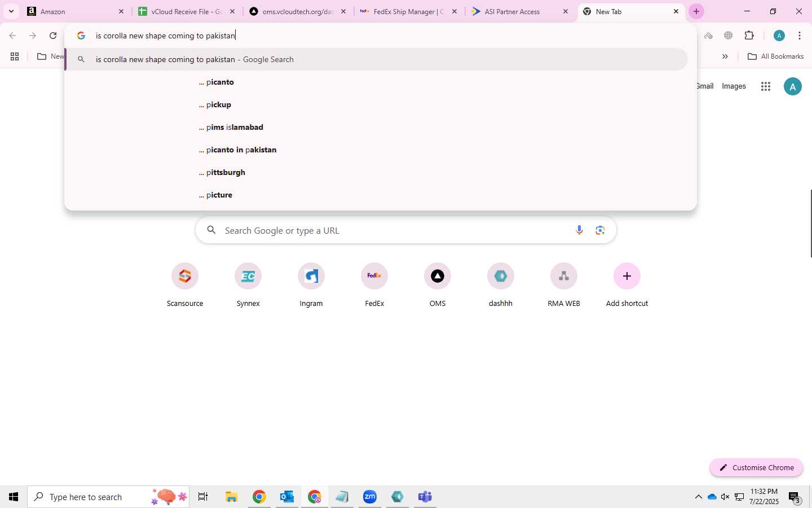Open the New bookmarks folder
This screenshot has width=812, height=508.
pos(50,56)
